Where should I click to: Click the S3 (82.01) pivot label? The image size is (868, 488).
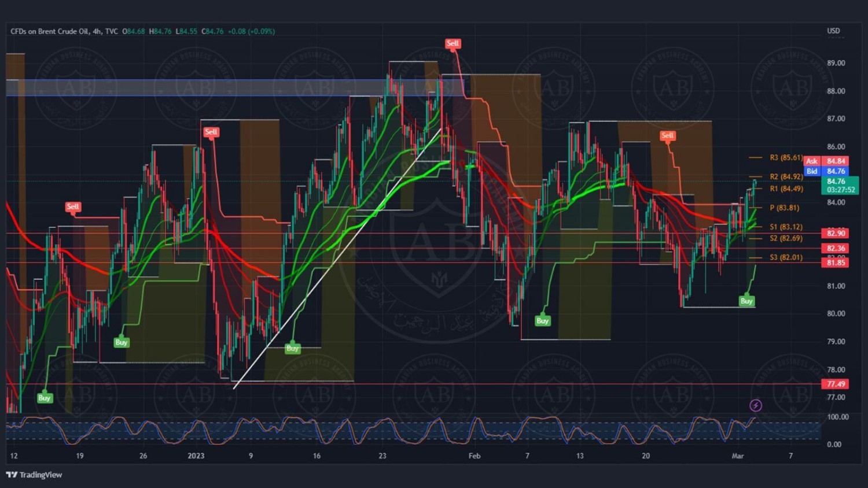[x=786, y=257]
